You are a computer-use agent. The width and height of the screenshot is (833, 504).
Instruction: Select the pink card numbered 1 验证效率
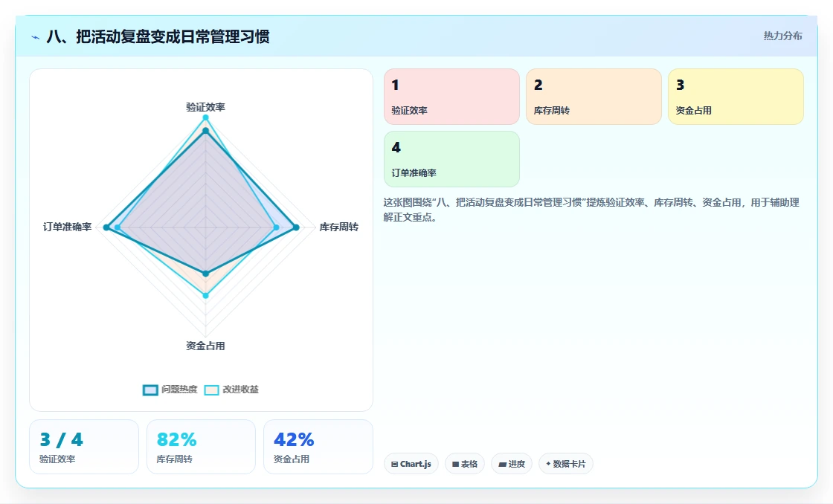451,97
